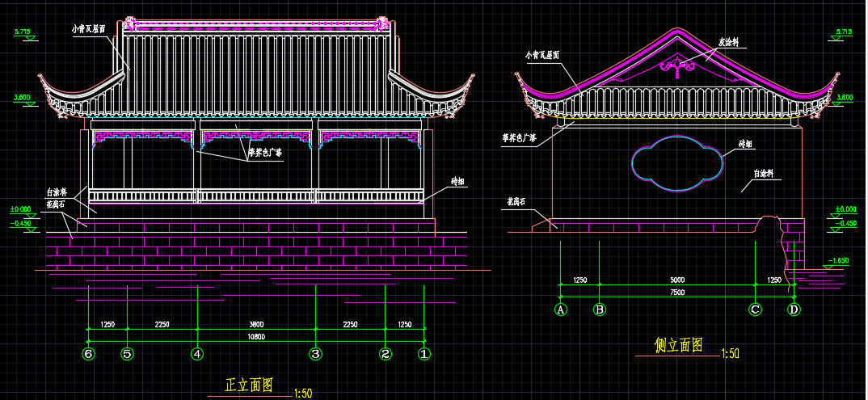Click axis bubble 2 in front elevation
This screenshot has height=400, width=868.
386,353
